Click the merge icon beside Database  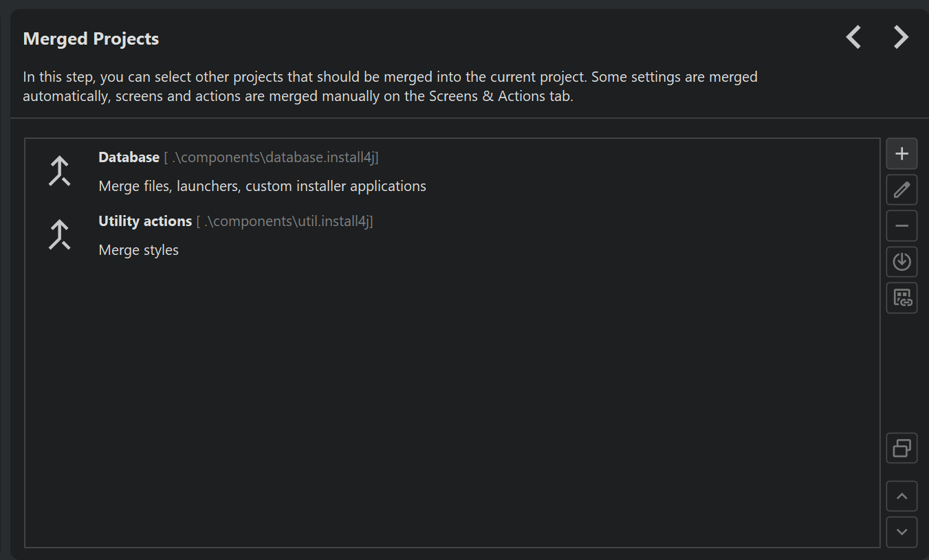coord(60,171)
